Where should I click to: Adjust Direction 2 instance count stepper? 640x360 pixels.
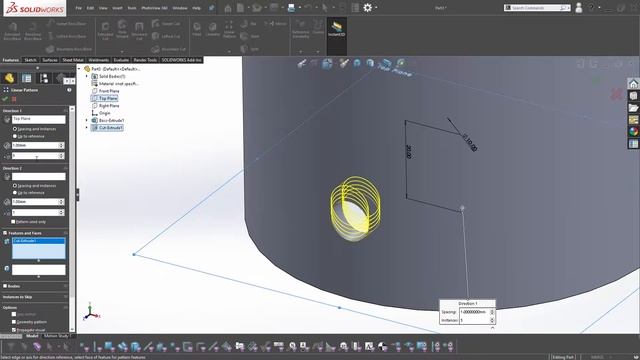pos(61,212)
